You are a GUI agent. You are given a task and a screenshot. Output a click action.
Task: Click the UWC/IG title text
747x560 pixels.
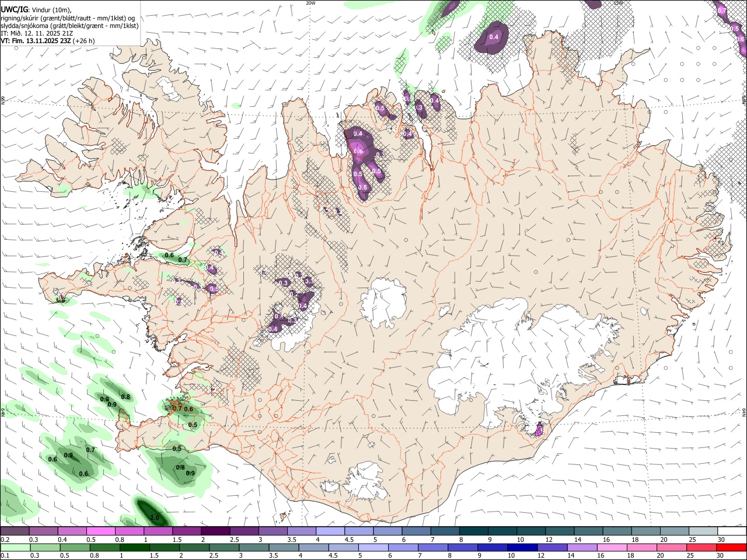[x=14, y=10]
